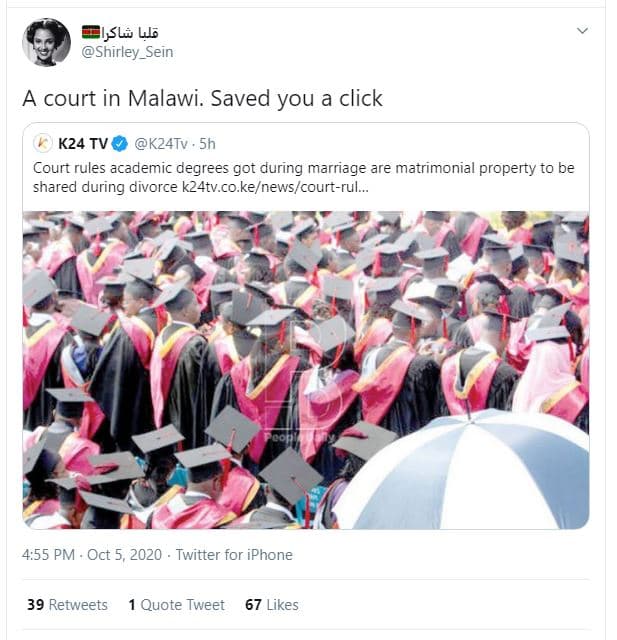Click the "A court in Malawi" tweet text
This screenshot has width=617, height=640.
tap(202, 99)
